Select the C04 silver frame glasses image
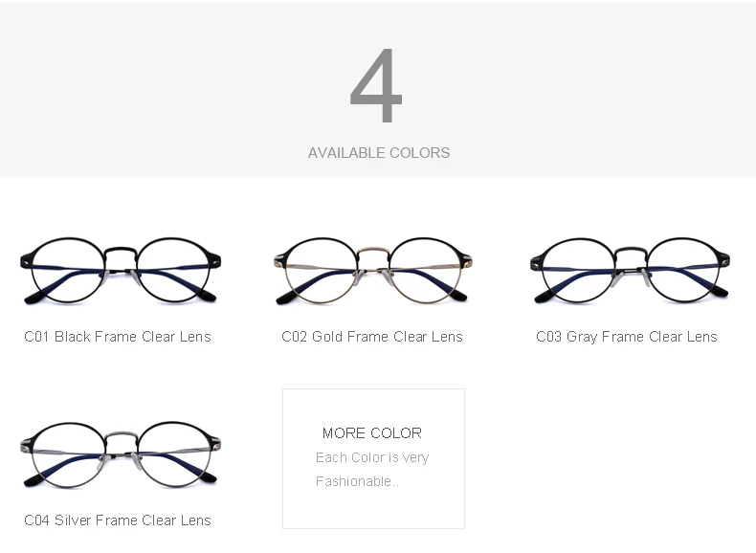The height and width of the screenshot is (553, 756). coord(121,454)
